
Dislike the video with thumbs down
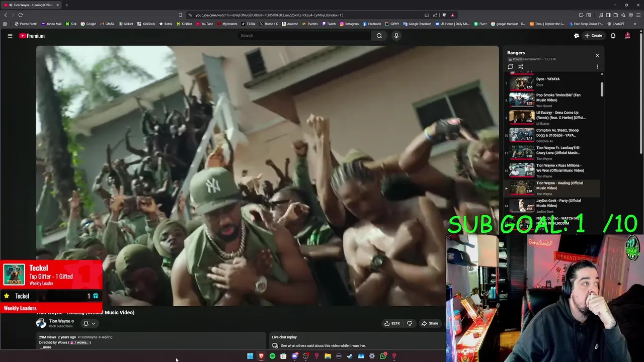coord(410,323)
